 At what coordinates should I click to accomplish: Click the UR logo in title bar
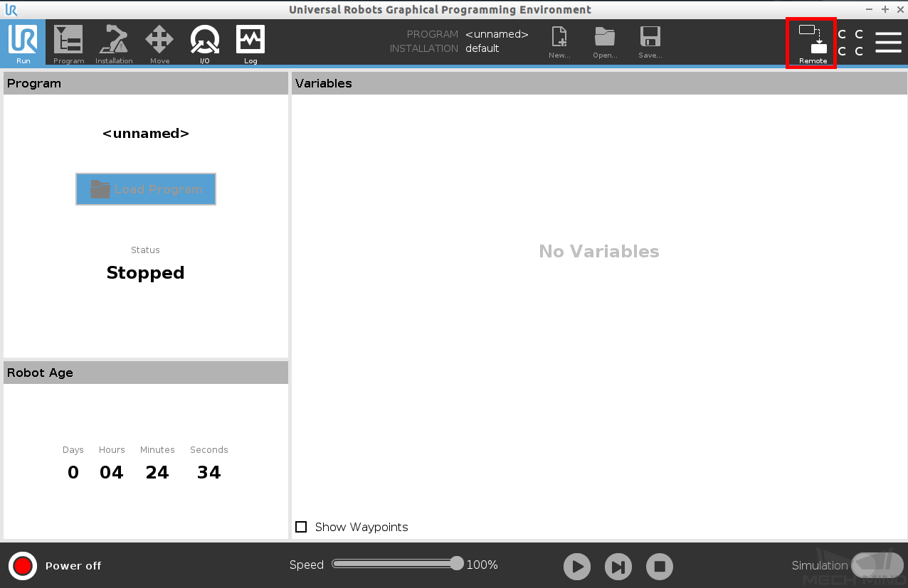coord(11,10)
